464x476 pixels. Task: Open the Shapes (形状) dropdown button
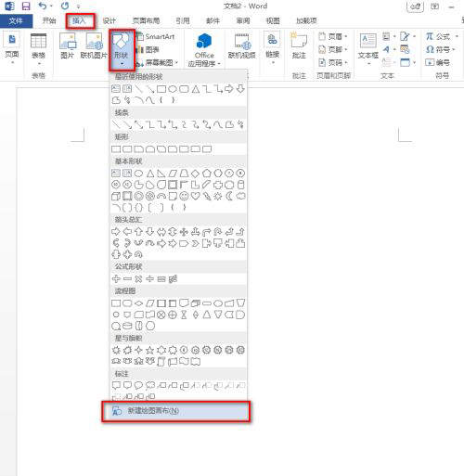click(x=122, y=49)
